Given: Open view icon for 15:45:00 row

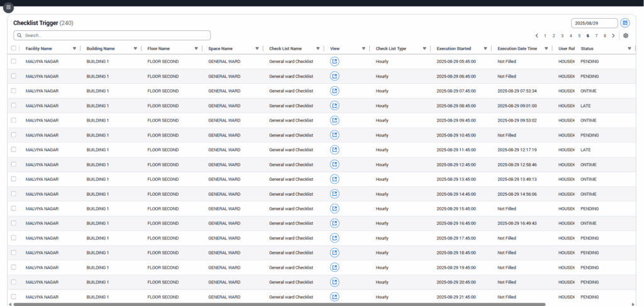Looking at the screenshot, I should (335, 208).
